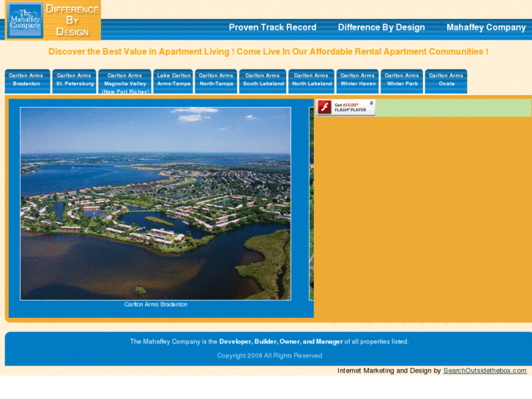Click Internet Marketing and Design by text

click(389, 370)
